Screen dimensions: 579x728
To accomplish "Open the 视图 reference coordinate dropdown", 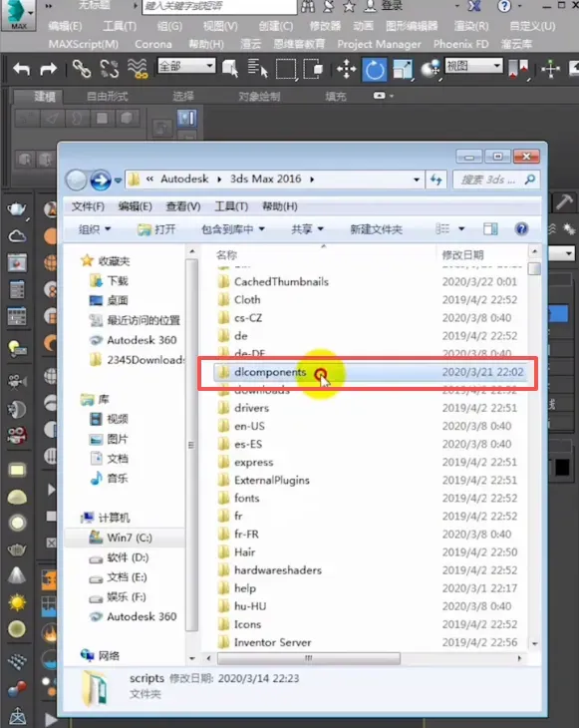I will pyautogui.click(x=473, y=66).
